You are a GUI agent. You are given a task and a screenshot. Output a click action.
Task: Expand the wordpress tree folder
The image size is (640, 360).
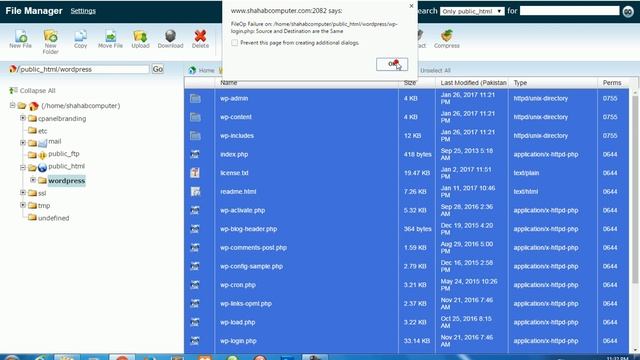click(x=33, y=180)
